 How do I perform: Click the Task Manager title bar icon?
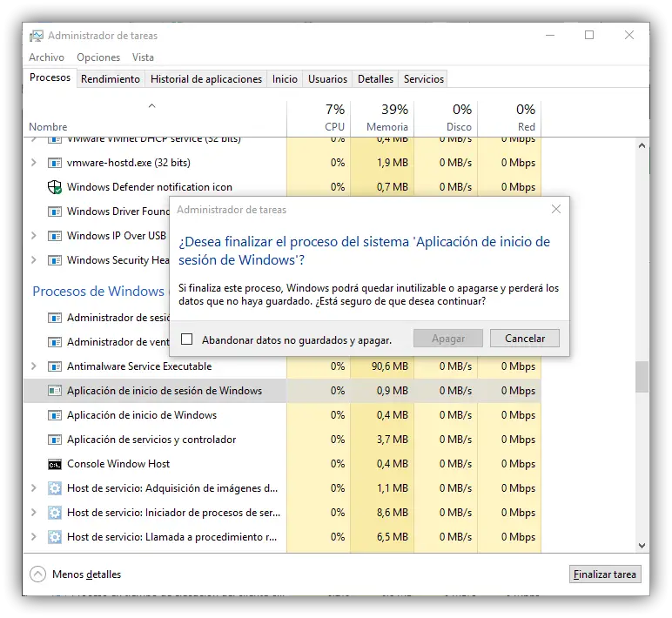coord(37,36)
